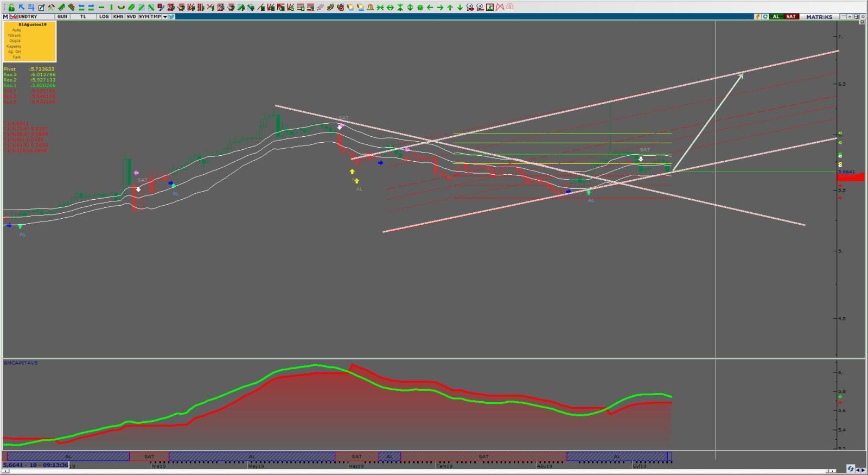868x475 pixels.
Task: Click the Twitter bird icon
Action: tap(171, 17)
